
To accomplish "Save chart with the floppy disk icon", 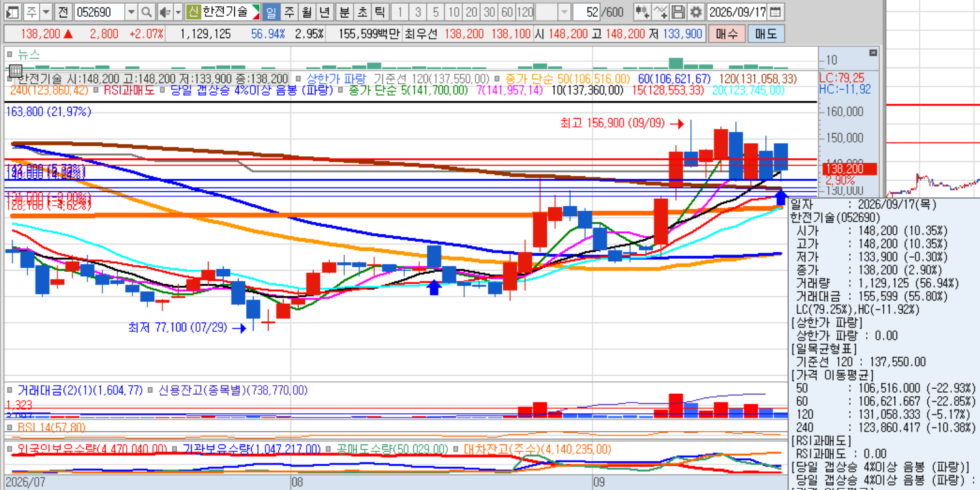I will pyautogui.click(x=678, y=12).
